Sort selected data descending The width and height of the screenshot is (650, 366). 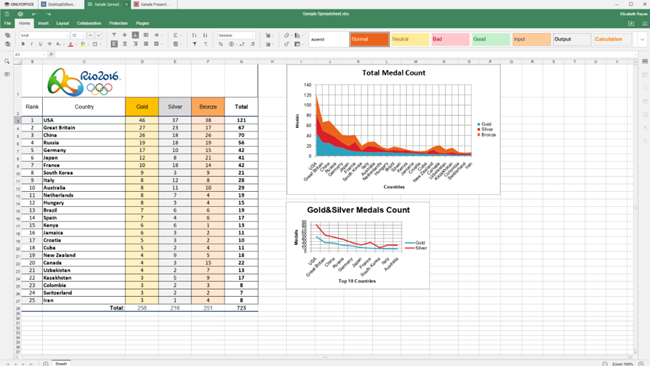point(205,35)
